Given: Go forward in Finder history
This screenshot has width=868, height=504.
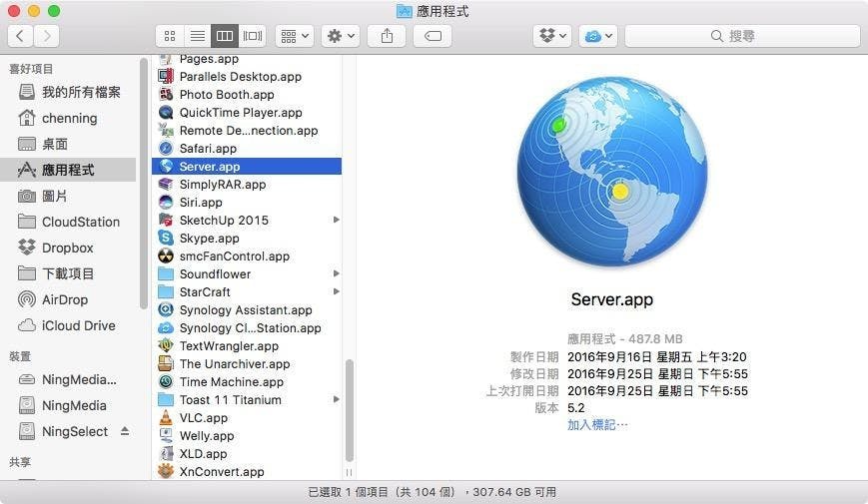Looking at the screenshot, I should point(47,36).
